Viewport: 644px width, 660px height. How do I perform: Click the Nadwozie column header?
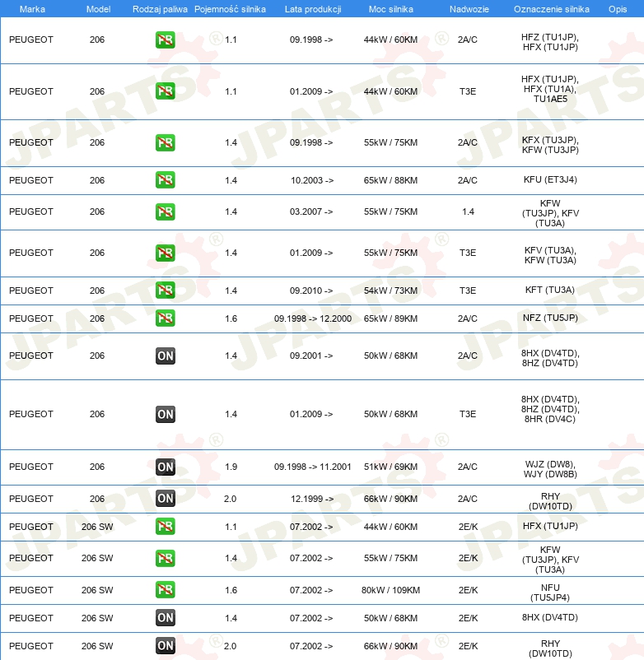click(x=469, y=9)
